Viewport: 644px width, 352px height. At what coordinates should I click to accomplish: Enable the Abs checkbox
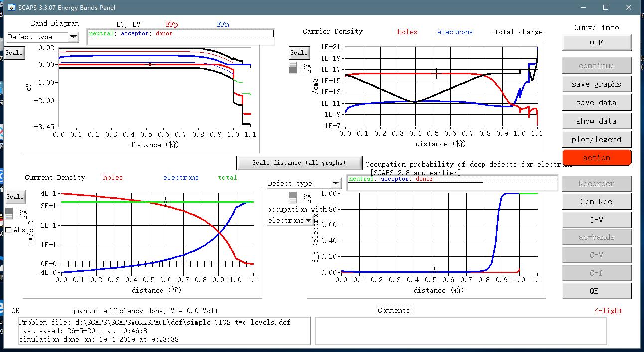pos(8,230)
